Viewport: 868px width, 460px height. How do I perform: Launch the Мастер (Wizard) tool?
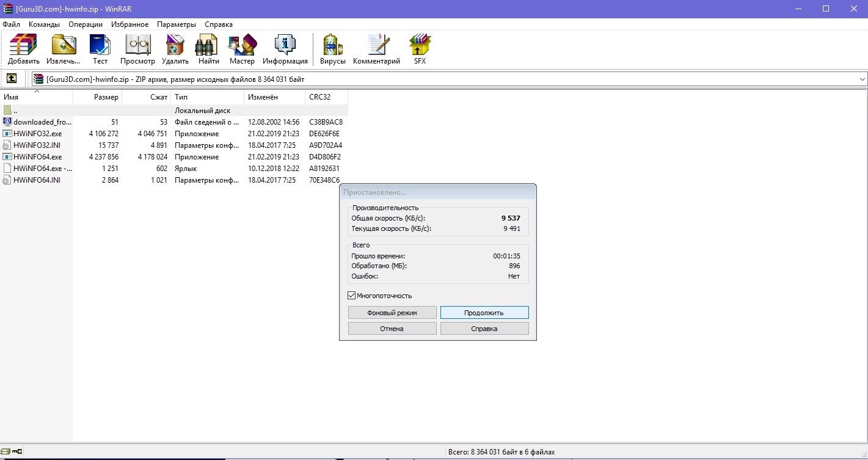point(242,49)
